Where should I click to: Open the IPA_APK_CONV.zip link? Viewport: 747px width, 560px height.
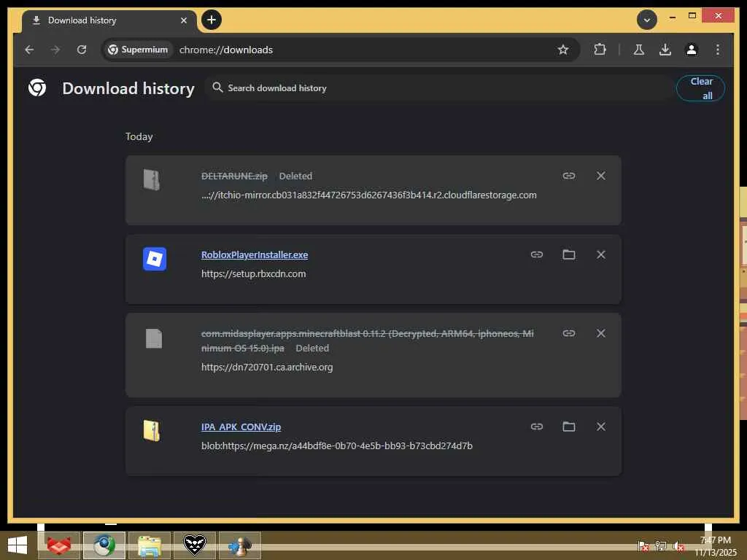pyautogui.click(x=241, y=427)
